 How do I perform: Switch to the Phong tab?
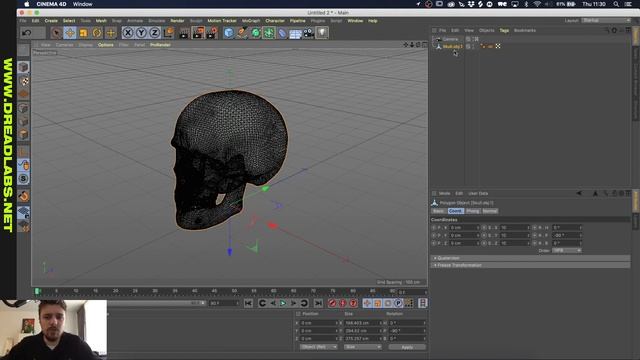473,211
